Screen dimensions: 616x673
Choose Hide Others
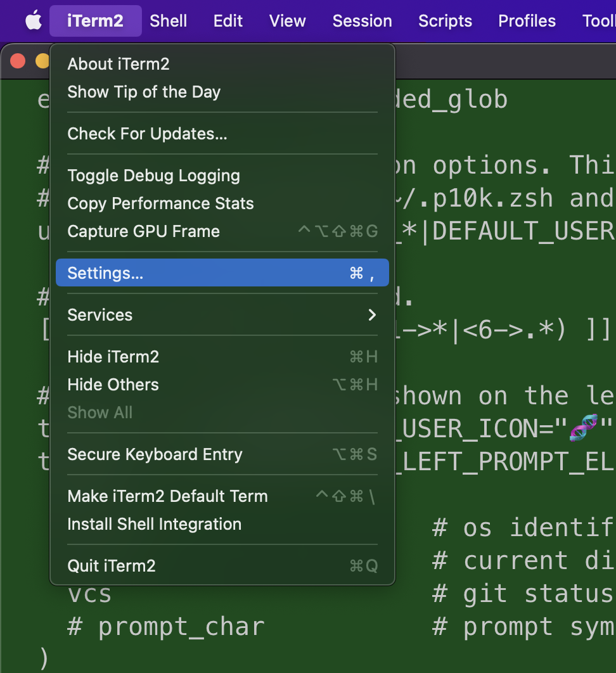pos(222,385)
